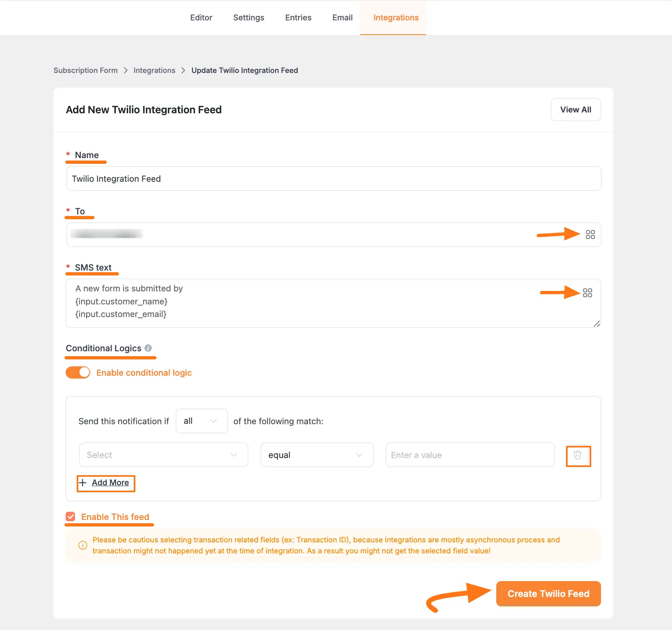Switch to the Entries tab
672x630 pixels.
tap(298, 18)
